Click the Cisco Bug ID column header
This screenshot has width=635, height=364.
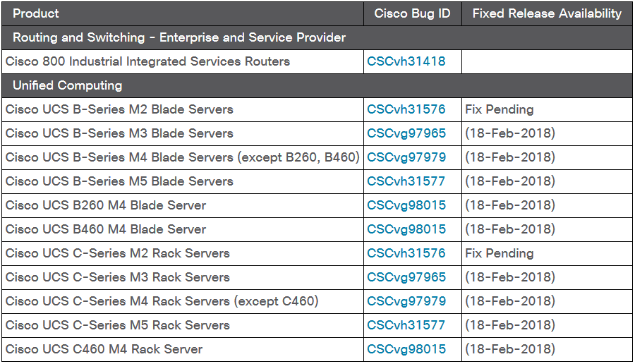coord(412,14)
